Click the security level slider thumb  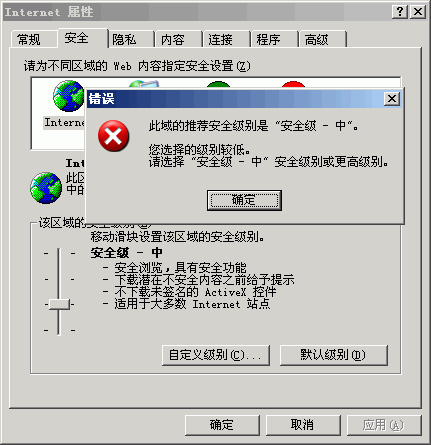click(59, 304)
